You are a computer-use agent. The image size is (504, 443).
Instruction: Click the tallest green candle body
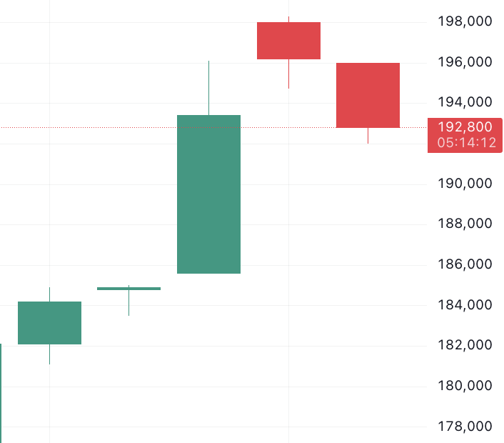click(x=208, y=194)
